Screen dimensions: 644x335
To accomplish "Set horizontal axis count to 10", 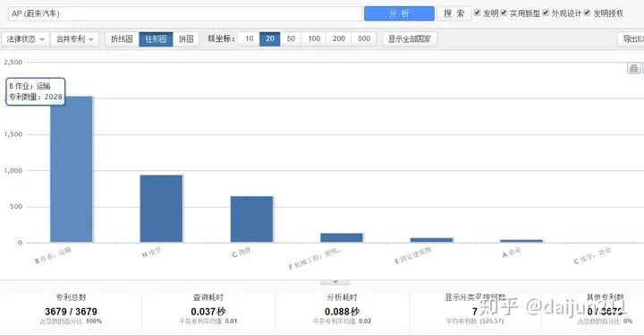I will (249, 39).
